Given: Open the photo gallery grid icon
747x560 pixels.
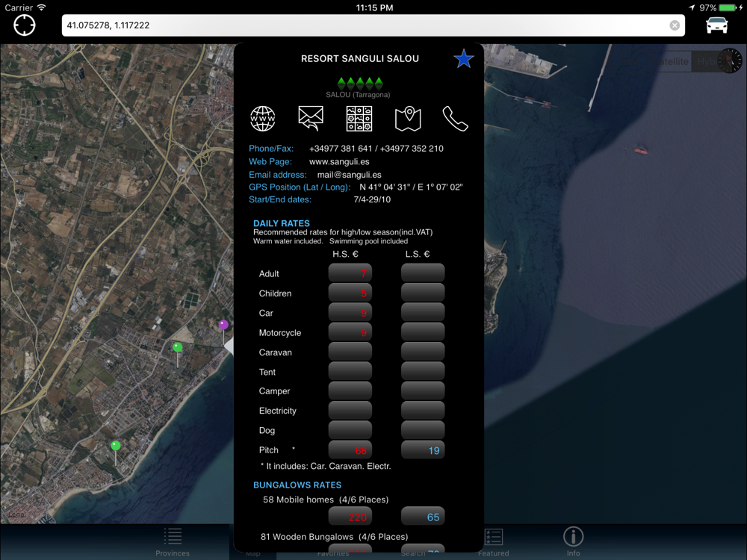Looking at the screenshot, I should coord(359,119).
